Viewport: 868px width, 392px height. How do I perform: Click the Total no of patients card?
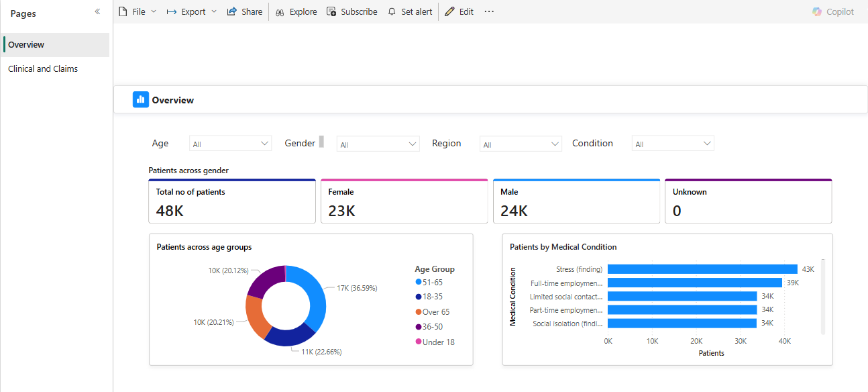tap(232, 201)
